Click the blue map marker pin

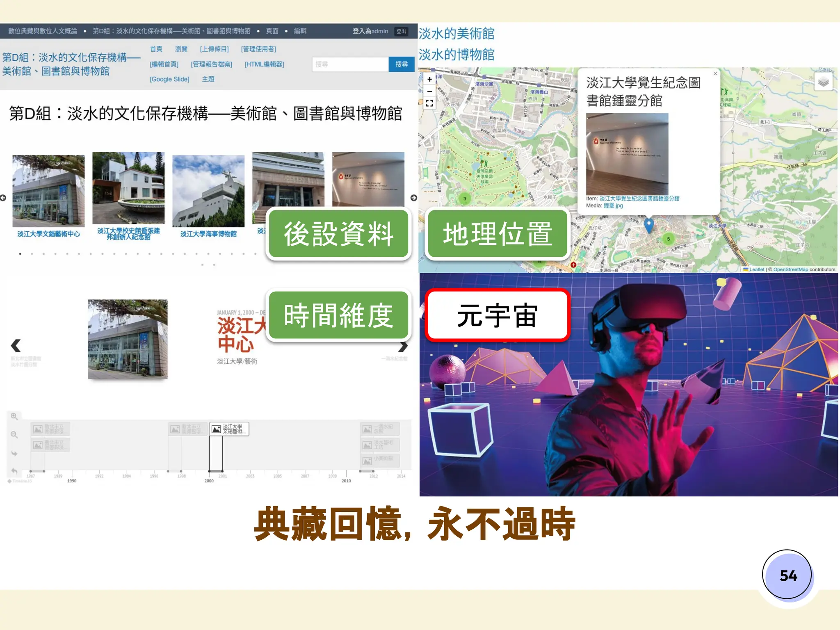pos(649,225)
